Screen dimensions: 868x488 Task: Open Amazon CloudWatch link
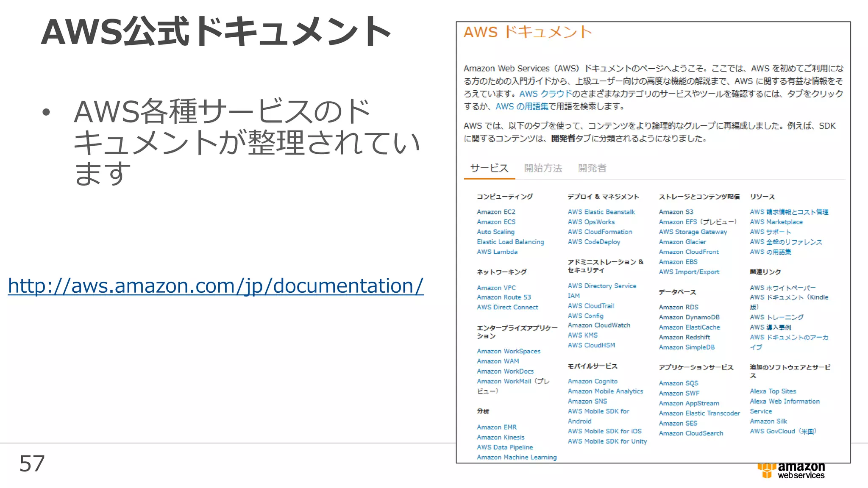tap(599, 325)
